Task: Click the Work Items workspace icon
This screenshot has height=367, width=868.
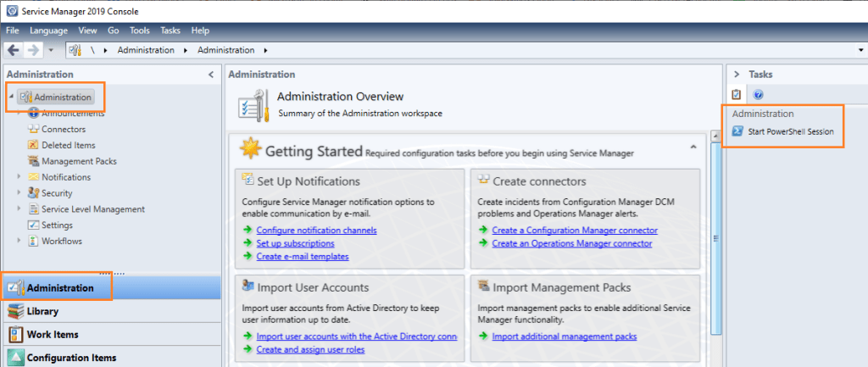Action: (x=15, y=334)
